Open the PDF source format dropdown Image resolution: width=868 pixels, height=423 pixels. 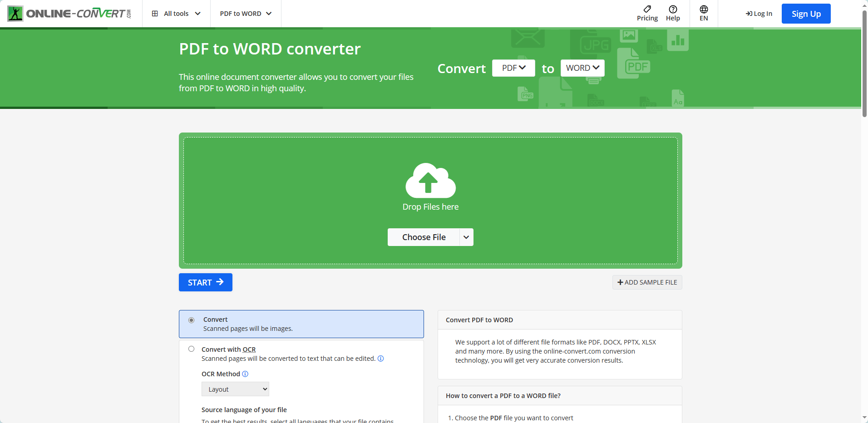tap(513, 68)
